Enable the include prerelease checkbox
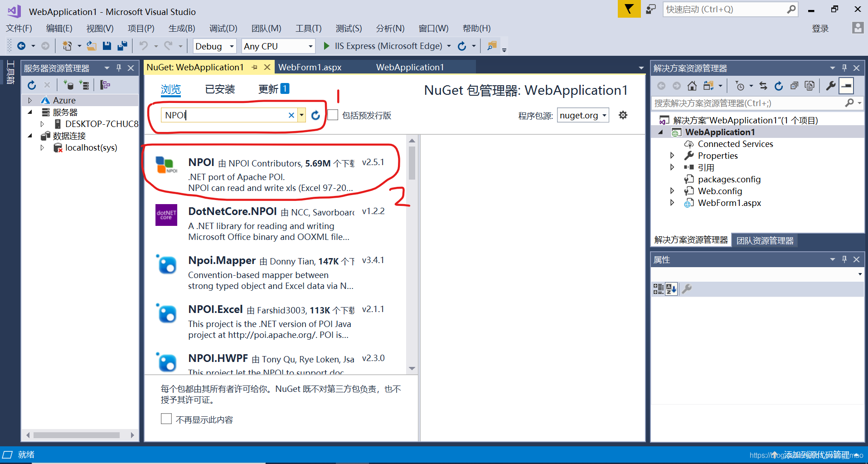 tap(333, 115)
